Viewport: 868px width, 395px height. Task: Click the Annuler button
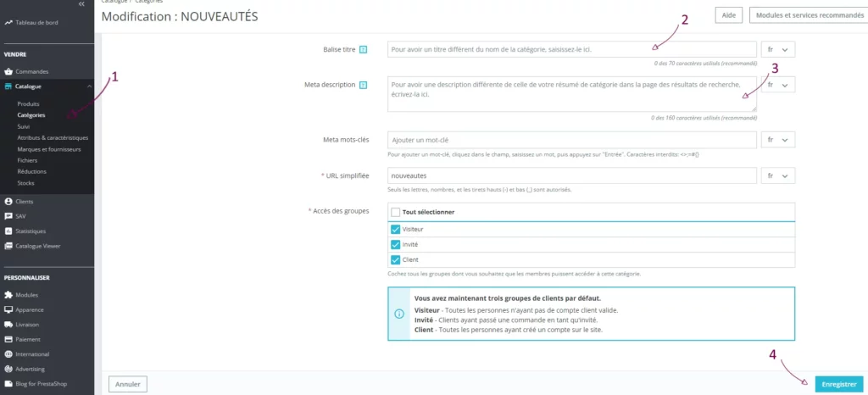pyautogui.click(x=128, y=384)
